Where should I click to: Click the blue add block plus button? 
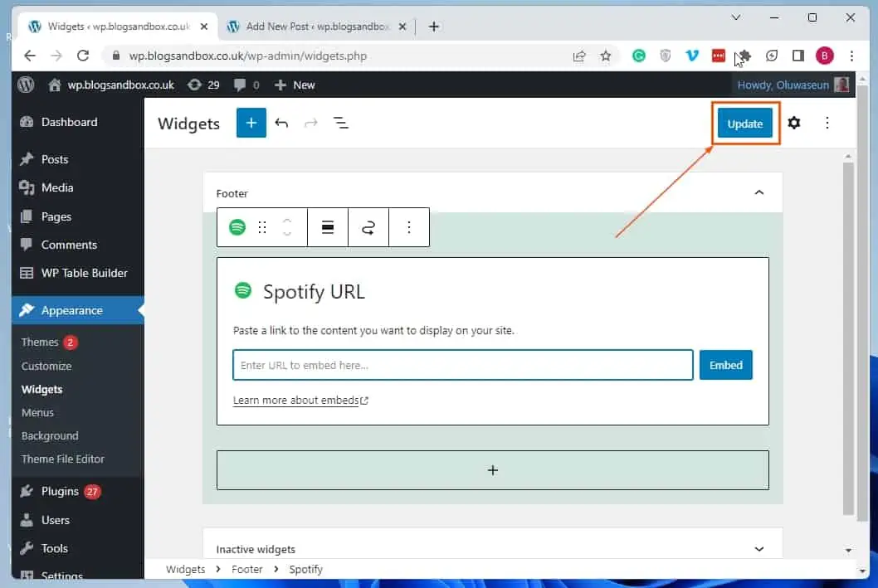coord(251,123)
